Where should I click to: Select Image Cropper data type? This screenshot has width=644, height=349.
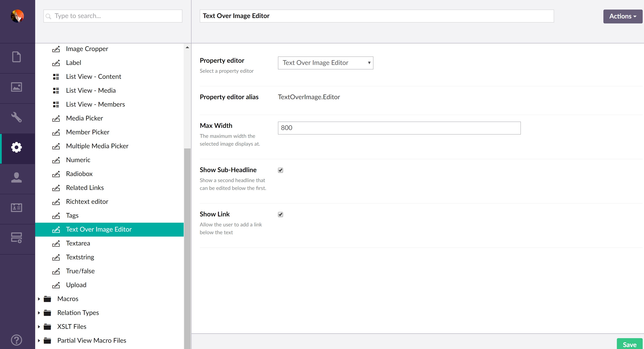click(x=87, y=49)
